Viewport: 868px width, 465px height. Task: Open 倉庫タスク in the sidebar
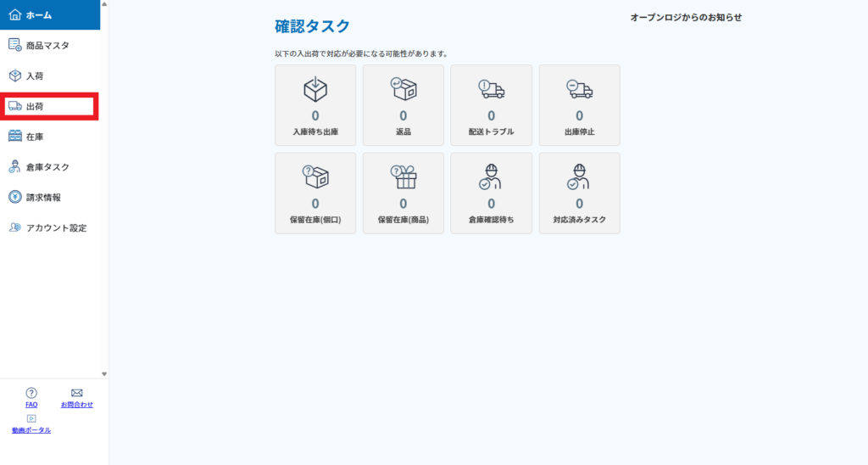coord(49,167)
